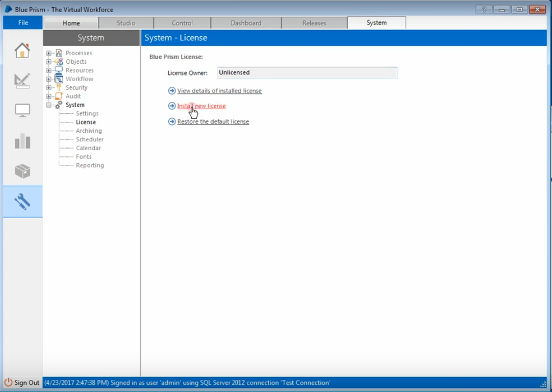This screenshot has height=392, width=552.
Task: Switch to the Control tab
Action: tap(182, 23)
